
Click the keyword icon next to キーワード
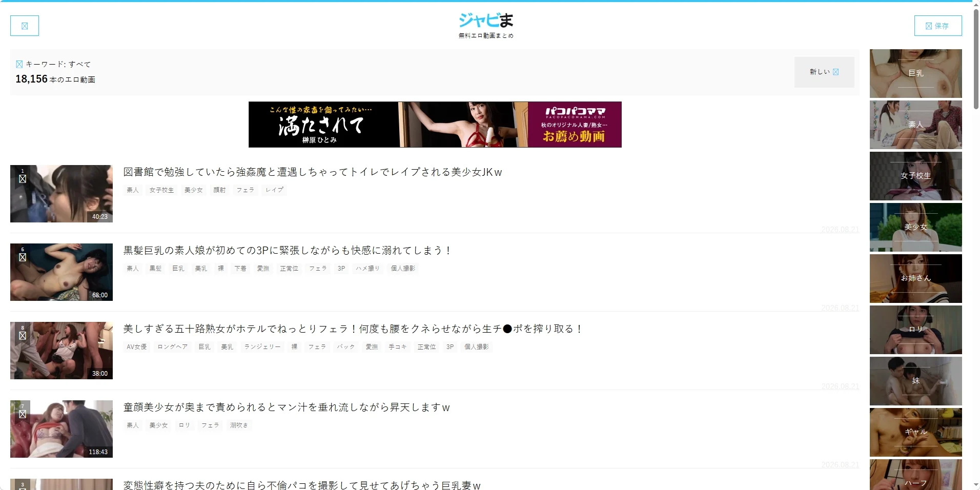(19, 64)
